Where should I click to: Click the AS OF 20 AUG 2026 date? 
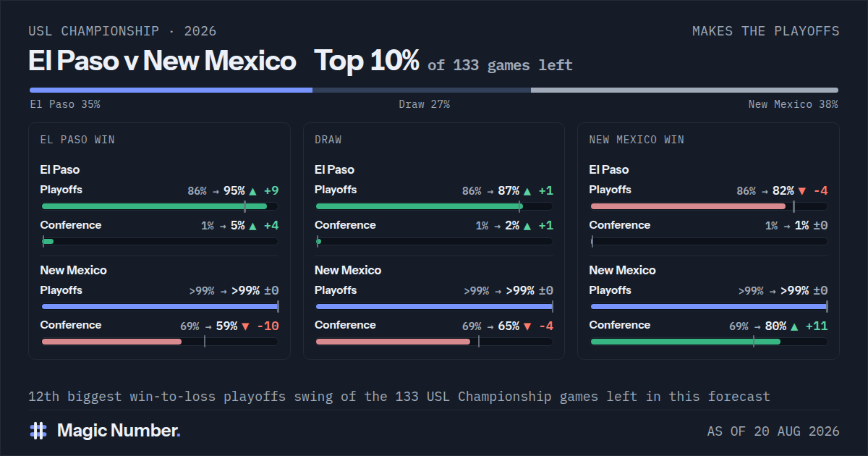pos(773,431)
